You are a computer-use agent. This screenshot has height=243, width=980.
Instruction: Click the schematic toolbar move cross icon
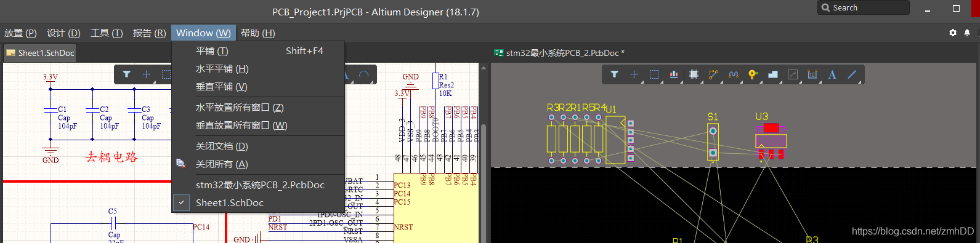(146, 74)
